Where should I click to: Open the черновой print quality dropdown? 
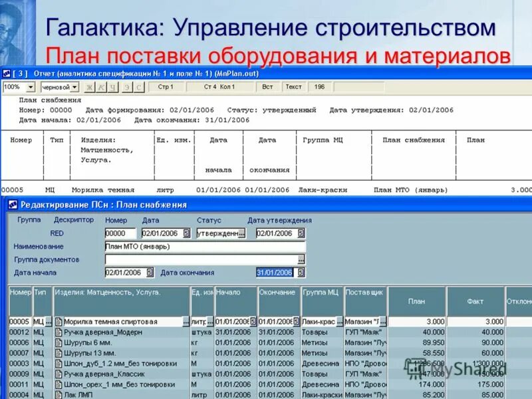pyautogui.click(x=74, y=86)
